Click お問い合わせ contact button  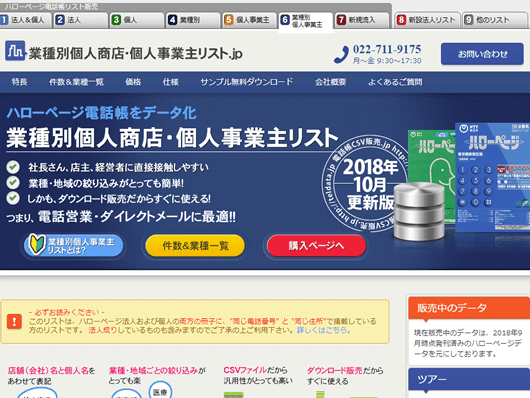pos(482,54)
